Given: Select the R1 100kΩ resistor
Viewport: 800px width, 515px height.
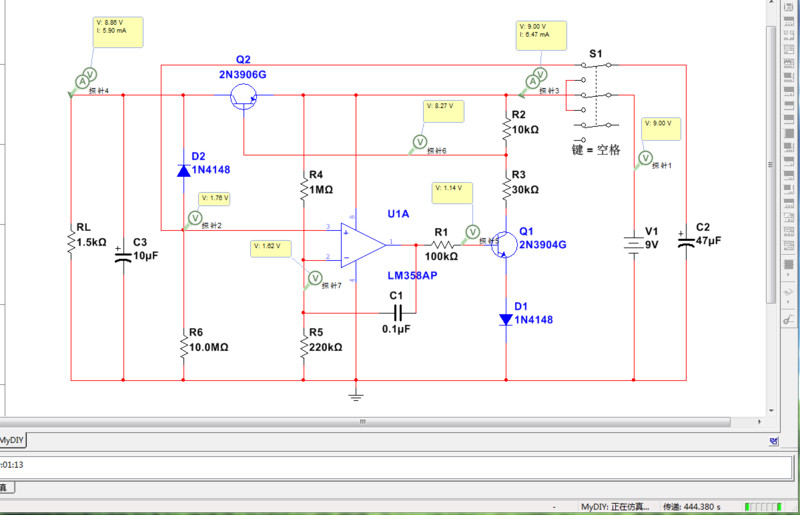Looking at the screenshot, I should click(x=442, y=244).
